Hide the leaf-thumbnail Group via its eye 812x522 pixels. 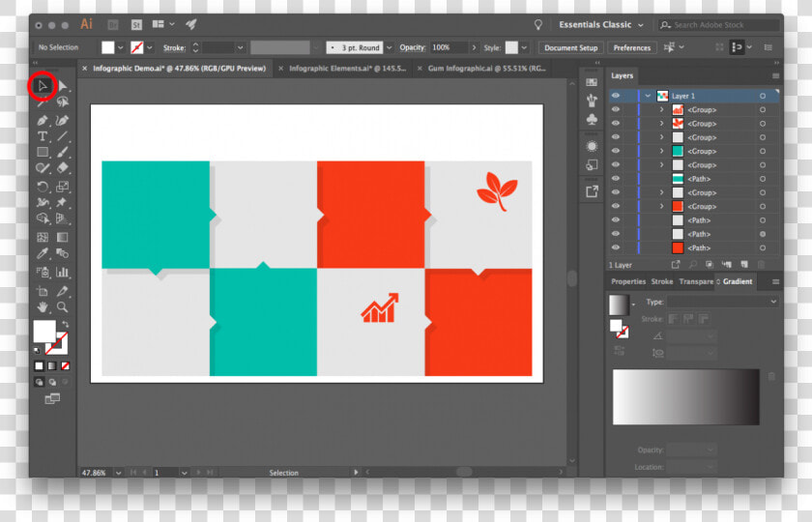(x=615, y=124)
